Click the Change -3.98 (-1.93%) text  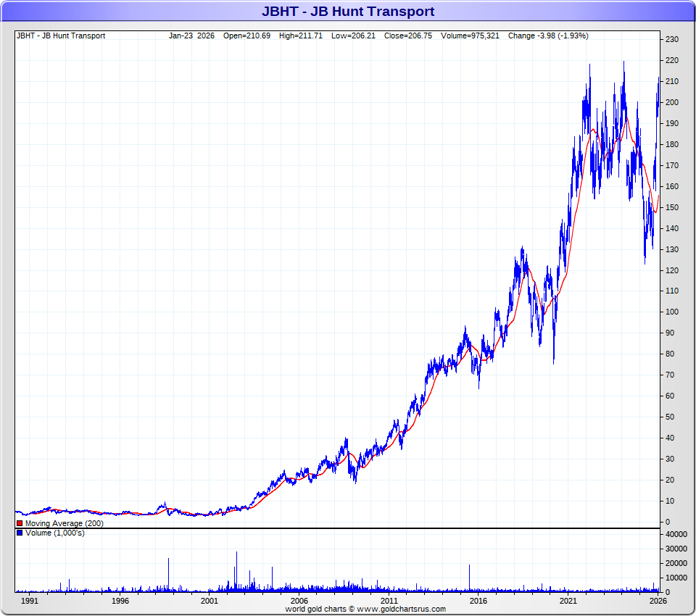548,36
